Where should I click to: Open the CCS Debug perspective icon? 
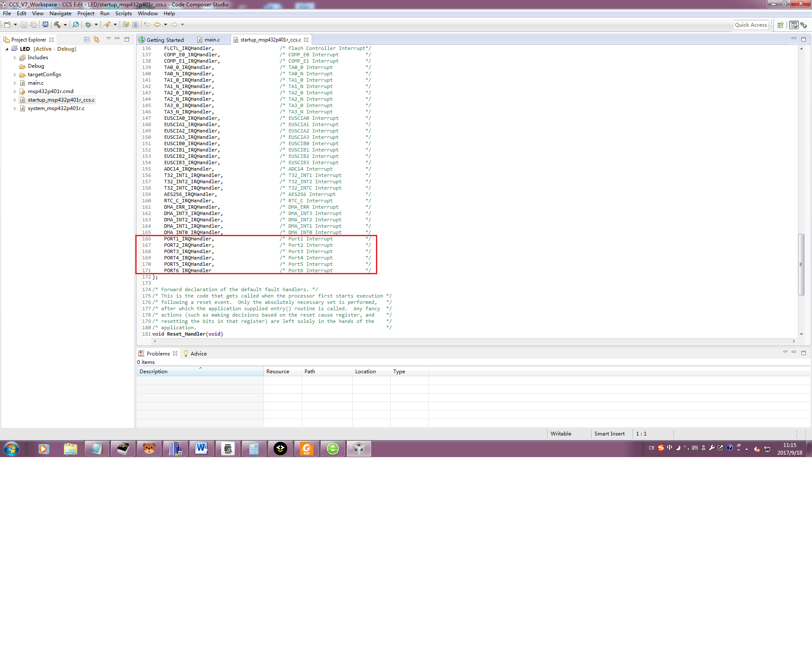(804, 25)
